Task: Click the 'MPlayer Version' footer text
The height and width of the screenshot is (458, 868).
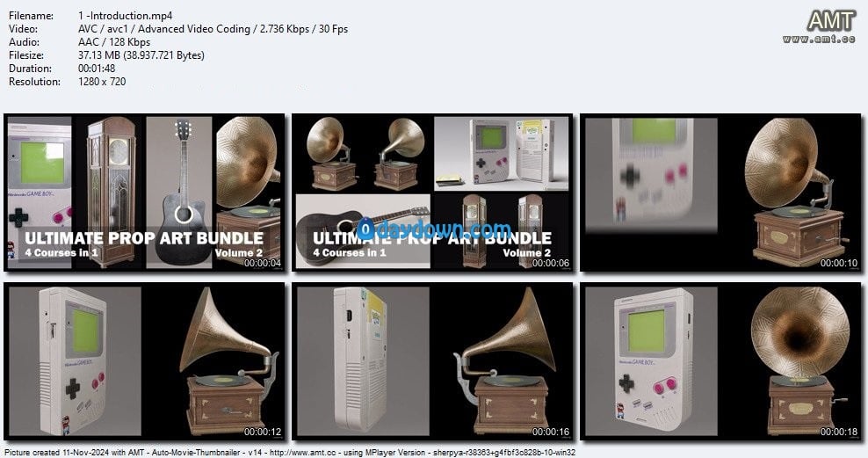Action: (x=396, y=453)
